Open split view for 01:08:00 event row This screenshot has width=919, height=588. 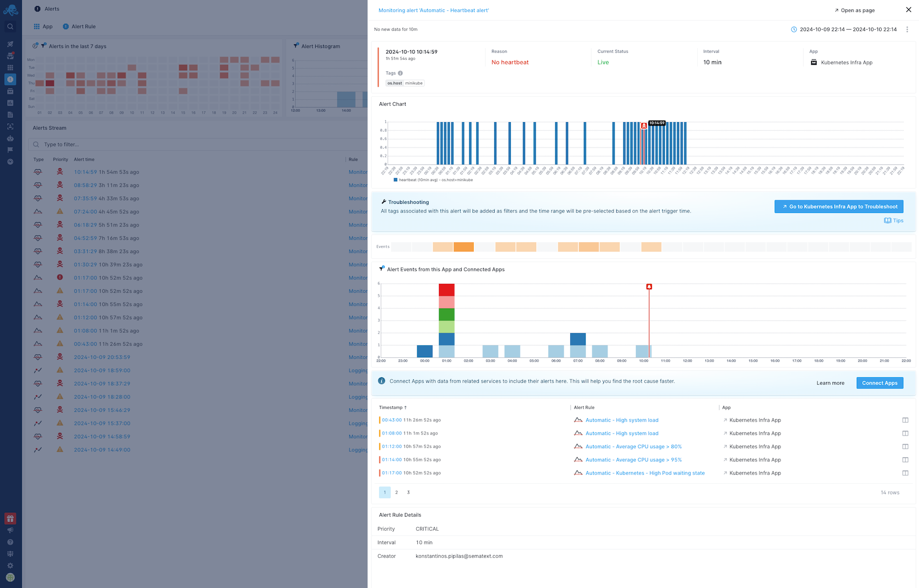point(905,433)
